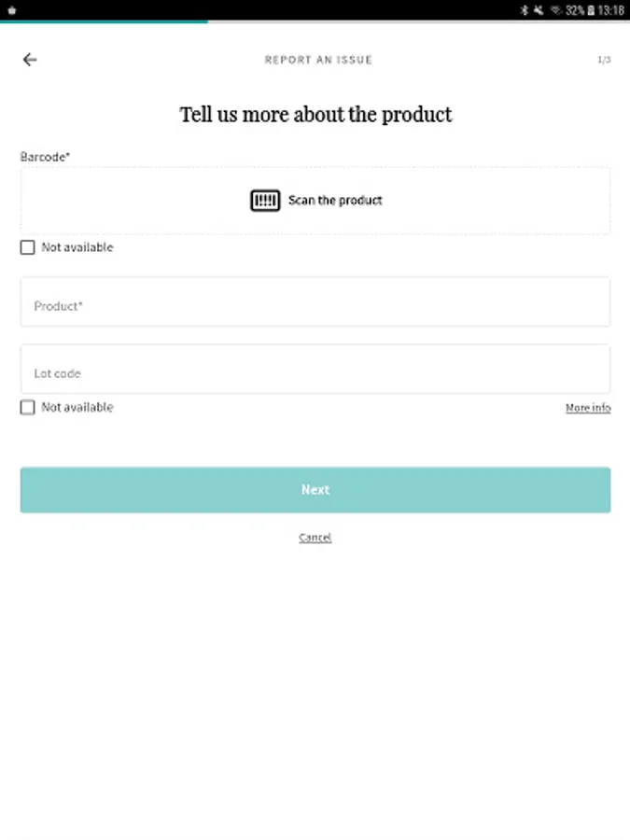The width and height of the screenshot is (630, 840).
Task: Tap the Bluetooth status icon
Action: point(525,10)
